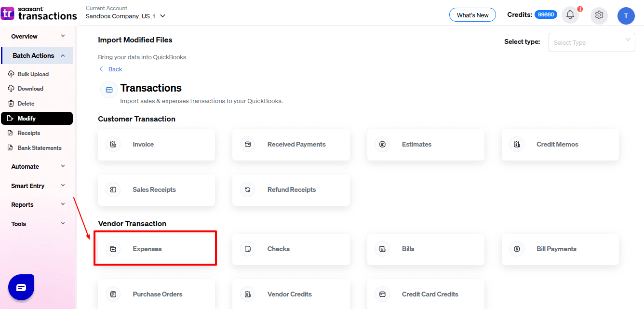Screen dimensions: 644x309
Task: Click the SaasAnt Transactions logo
Action: click(x=39, y=13)
